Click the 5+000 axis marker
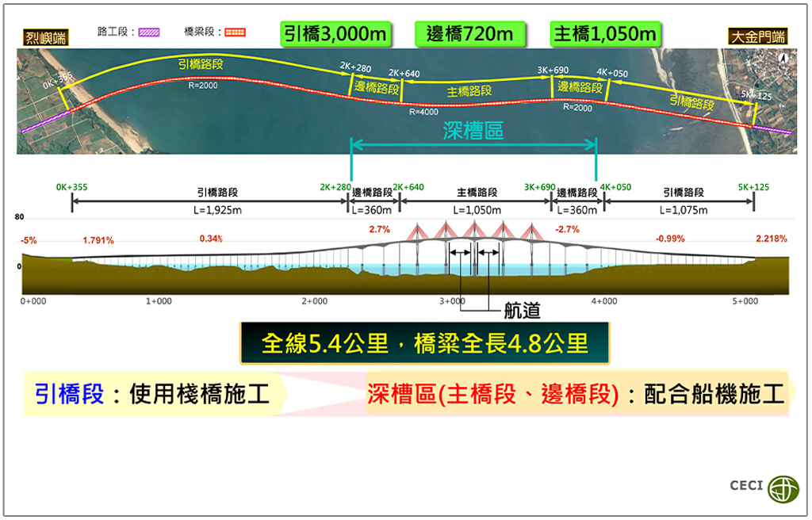The height and width of the screenshot is (520, 812). tap(745, 301)
